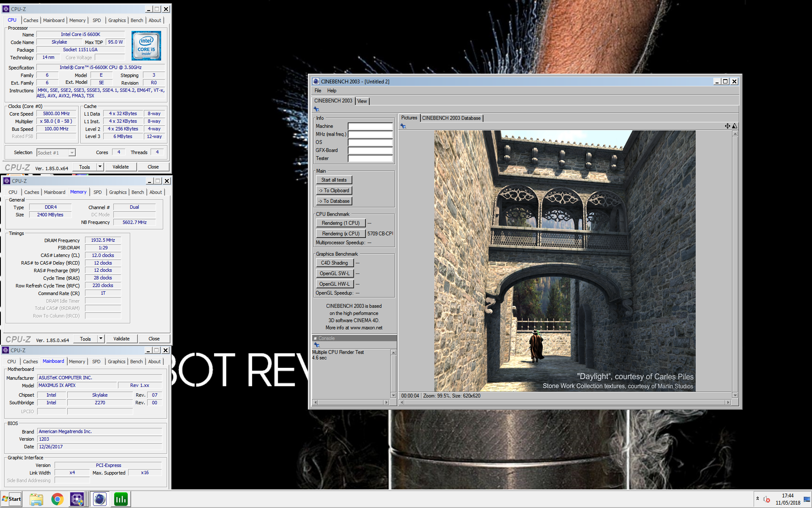812x508 pixels.
Task: Click the To Database button
Action: (334, 201)
